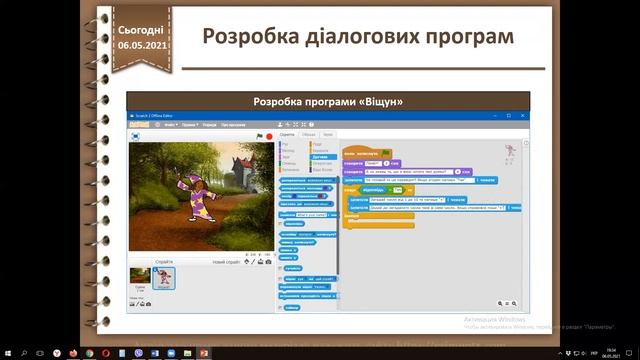Select the Delete scissors tool in Scratch toolbar
This screenshot has height=360, width=640.
click(x=287, y=125)
